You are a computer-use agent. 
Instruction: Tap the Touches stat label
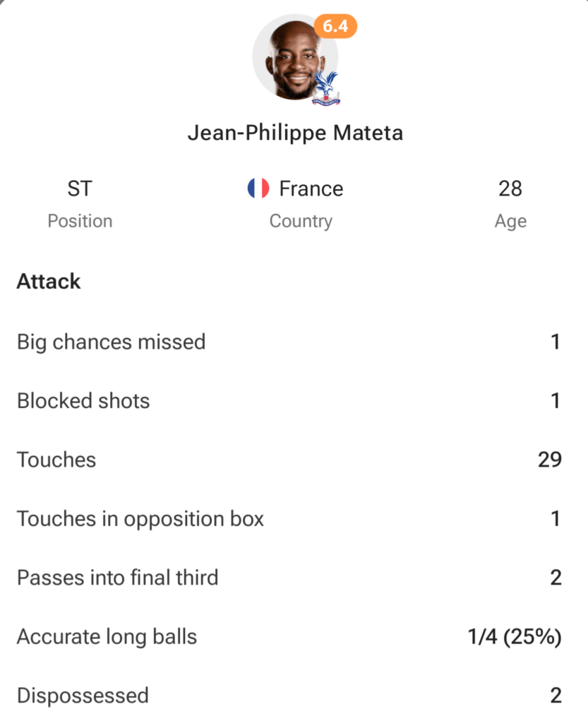point(56,460)
